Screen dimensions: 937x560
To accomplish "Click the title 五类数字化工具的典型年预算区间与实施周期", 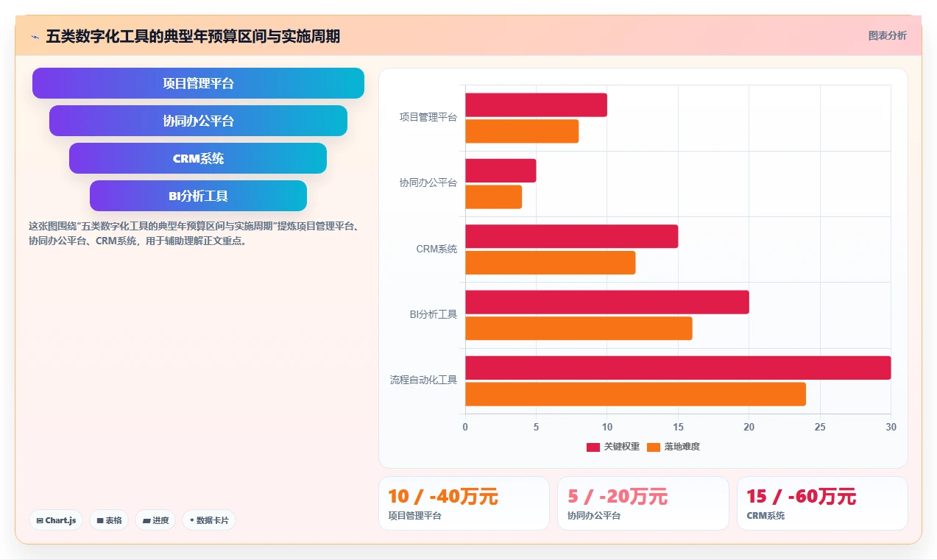I will 193,36.
